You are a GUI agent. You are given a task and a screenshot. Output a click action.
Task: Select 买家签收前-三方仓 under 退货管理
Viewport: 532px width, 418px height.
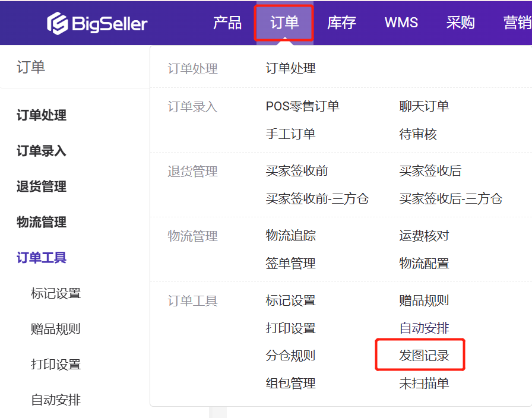click(x=317, y=199)
